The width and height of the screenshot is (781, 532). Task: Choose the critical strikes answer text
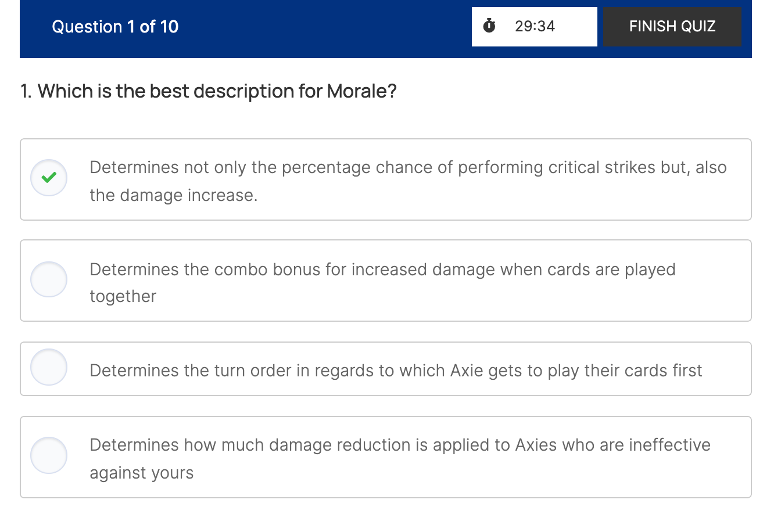(408, 167)
